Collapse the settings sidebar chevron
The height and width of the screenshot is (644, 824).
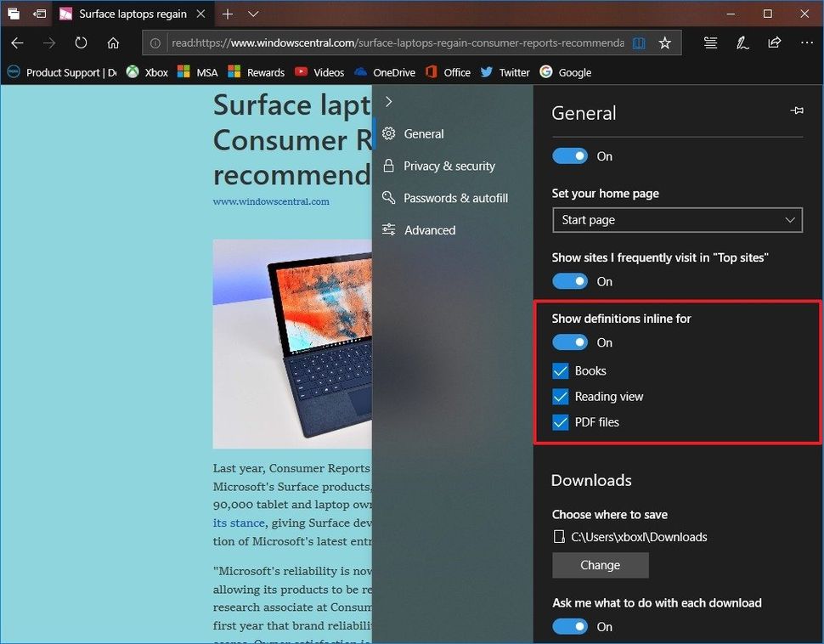click(388, 100)
